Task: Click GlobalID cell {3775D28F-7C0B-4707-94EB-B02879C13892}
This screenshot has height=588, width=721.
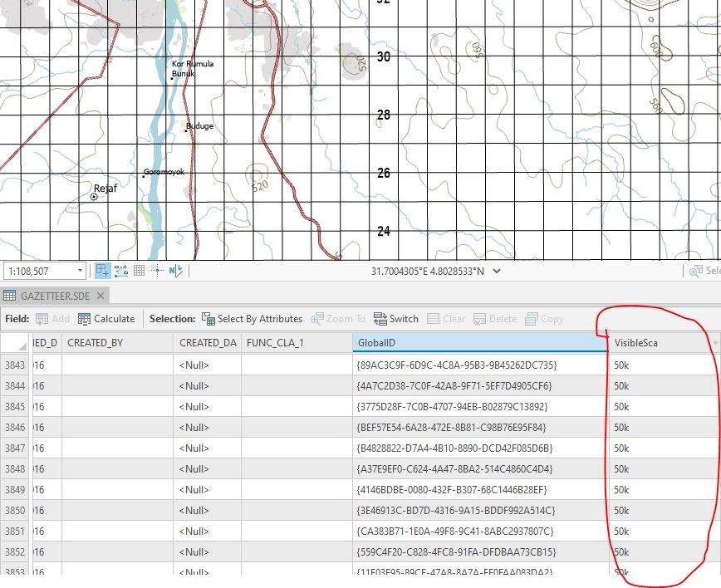Action: 480,407
